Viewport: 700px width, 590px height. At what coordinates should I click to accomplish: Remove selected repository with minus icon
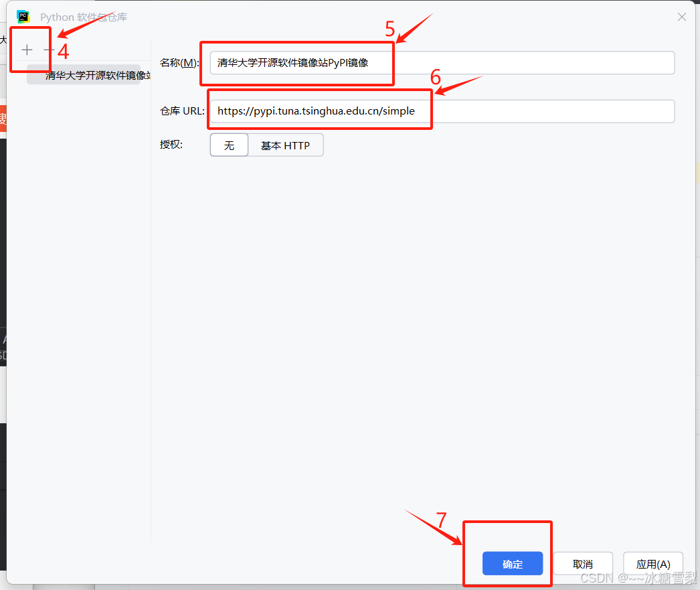coord(49,50)
